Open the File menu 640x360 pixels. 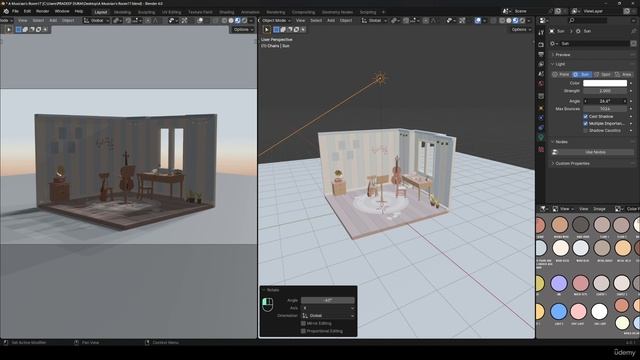(15, 11)
